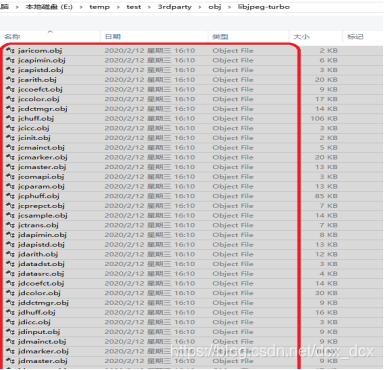Click the date cell of jcapimin.obj
384x370 pixels.
pos(150,60)
